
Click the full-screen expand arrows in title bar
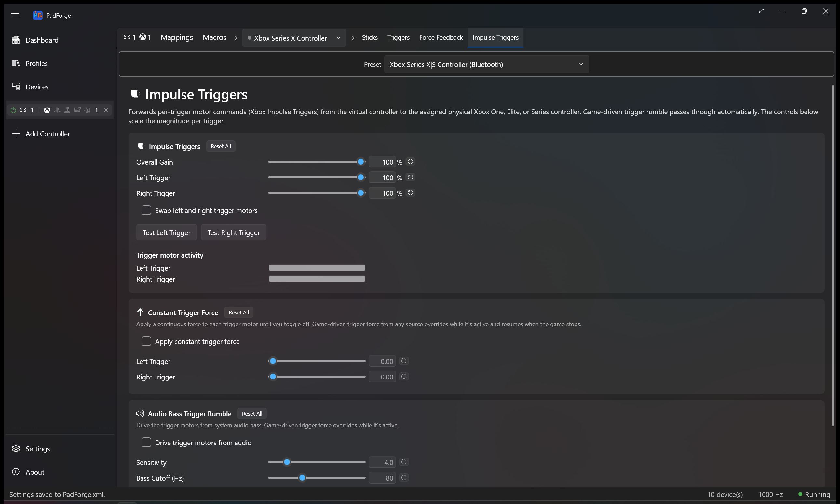coord(762,11)
